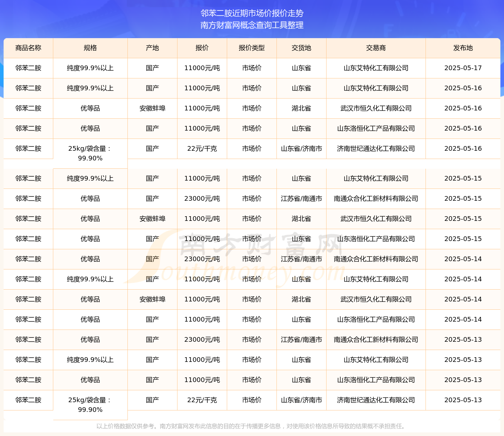Viewport: 504px width, 436px height.
Task: Click the 报价 column header
Action: coord(202,48)
